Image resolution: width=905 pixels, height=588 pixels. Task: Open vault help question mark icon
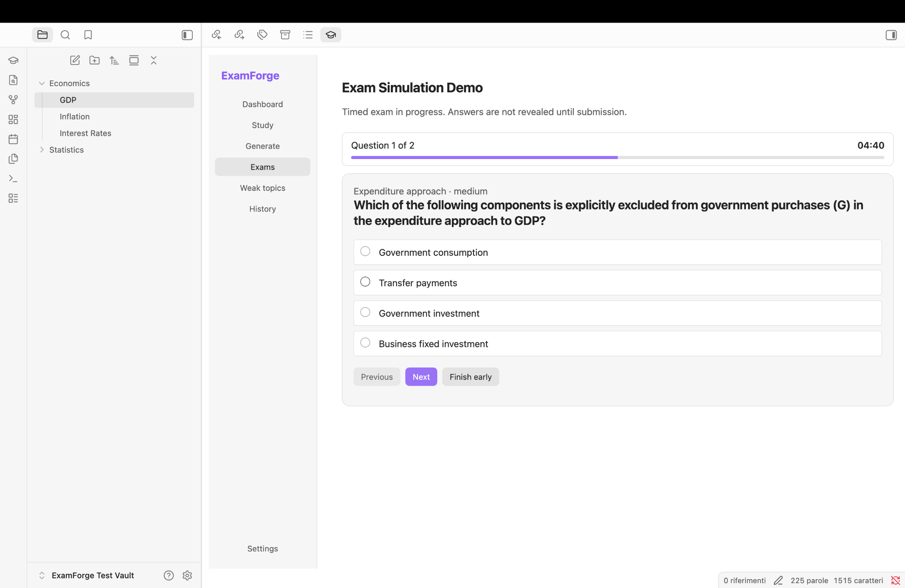tap(168, 575)
